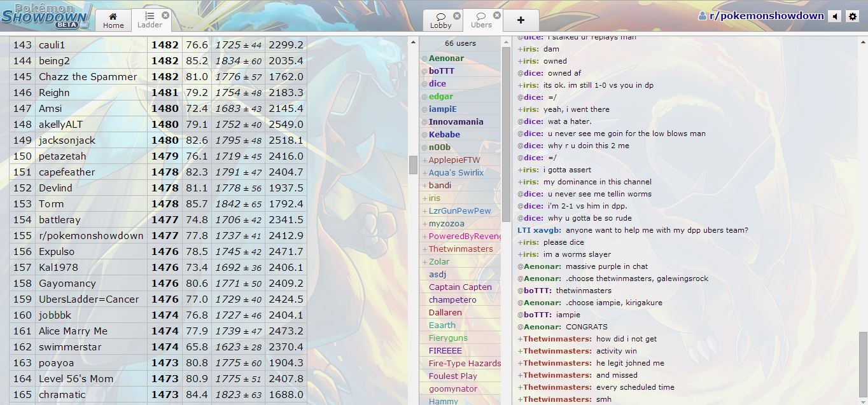Click ladder entry 'UbersLadder=Cancer'
This screenshot has width=868, height=405.
point(88,299)
